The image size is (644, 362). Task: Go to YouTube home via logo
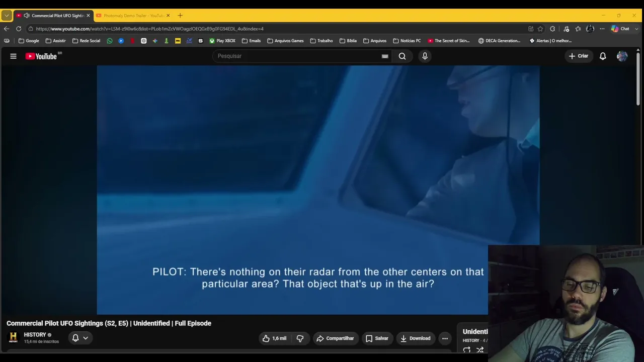pyautogui.click(x=41, y=56)
